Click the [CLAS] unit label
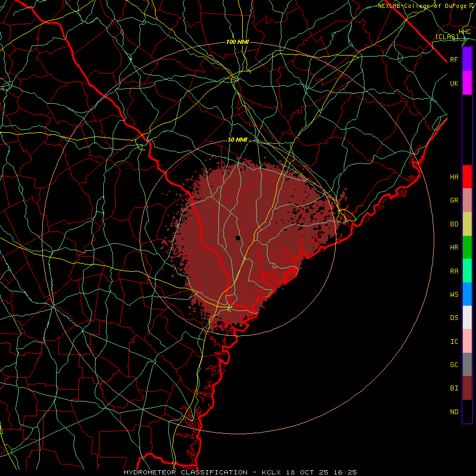Viewport: 476px width, 476px height. (447, 36)
